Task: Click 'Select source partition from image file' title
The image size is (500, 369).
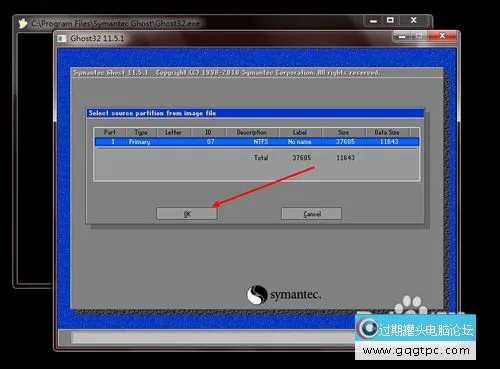Action: coord(152,113)
